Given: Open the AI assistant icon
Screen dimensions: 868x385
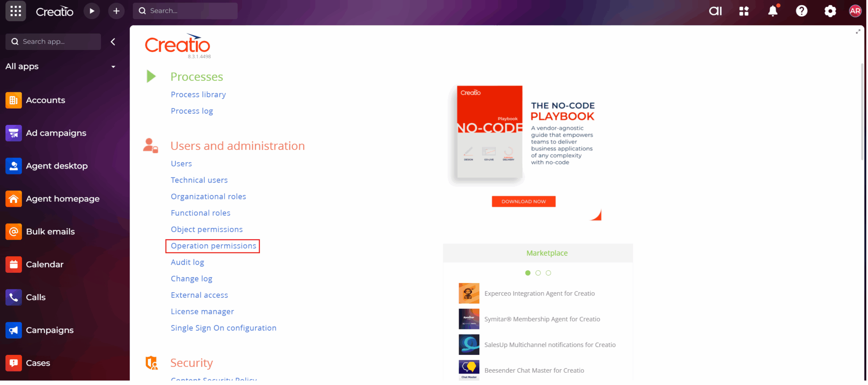Looking at the screenshot, I should point(715,11).
